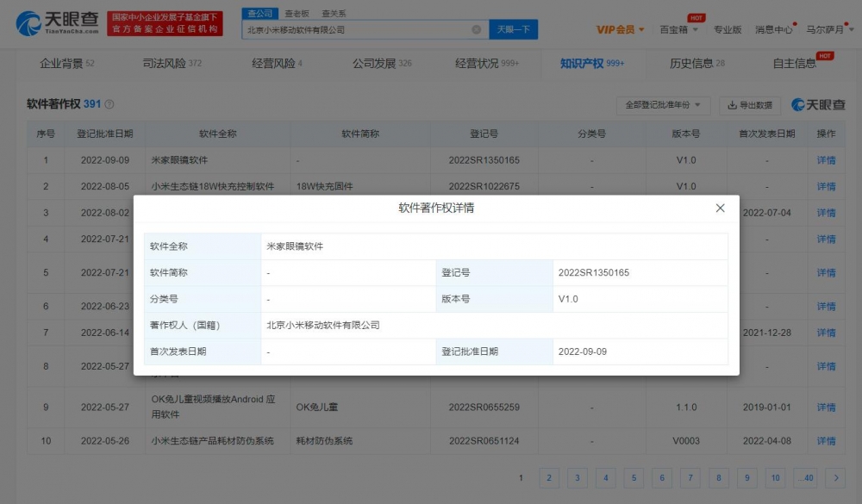Image resolution: width=862 pixels, height=504 pixels.
Task: Click 北京小米移动软件有限公司 copyright holder text
Action: tap(323, 326)
